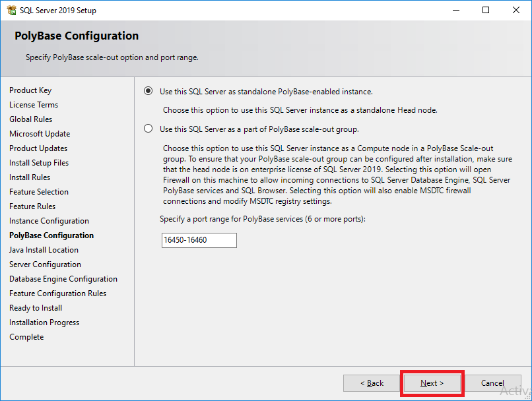Open the License Terms step
Viewport: 532px width, 401px height.
tap(34, 104)
